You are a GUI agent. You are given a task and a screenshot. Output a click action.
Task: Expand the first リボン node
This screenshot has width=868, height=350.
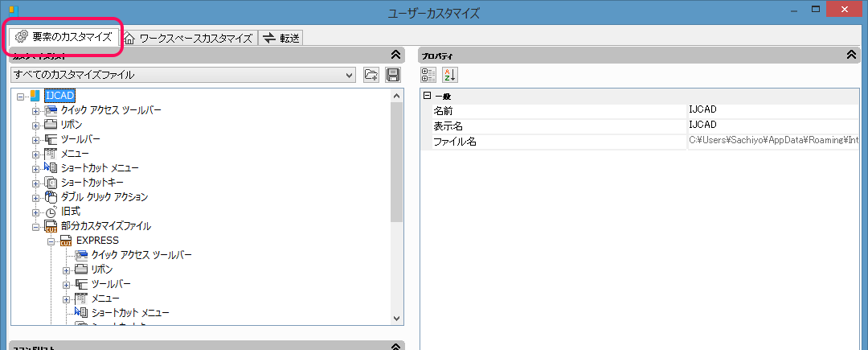35,126
